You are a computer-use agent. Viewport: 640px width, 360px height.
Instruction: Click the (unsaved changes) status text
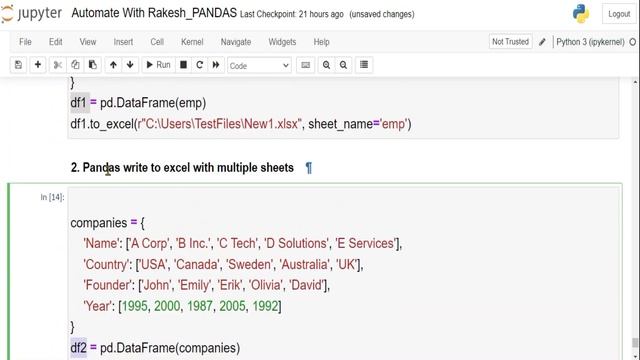pyautogui.click(x=382, y=14)
